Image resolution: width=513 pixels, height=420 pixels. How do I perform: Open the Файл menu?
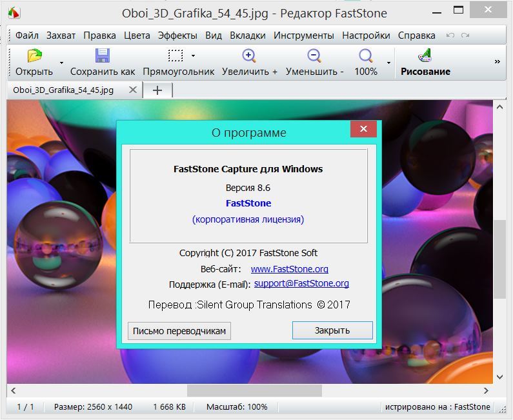(x=27, y=35)
